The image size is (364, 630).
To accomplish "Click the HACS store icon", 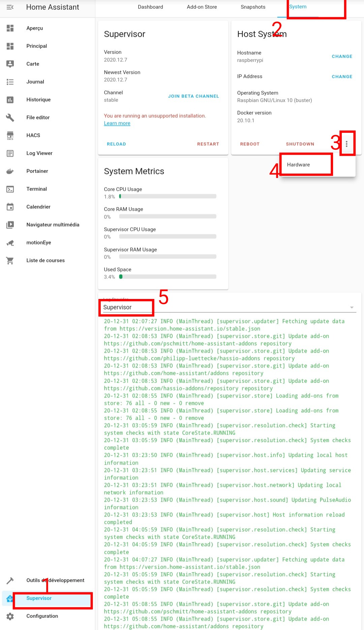I will pos(10,135).
